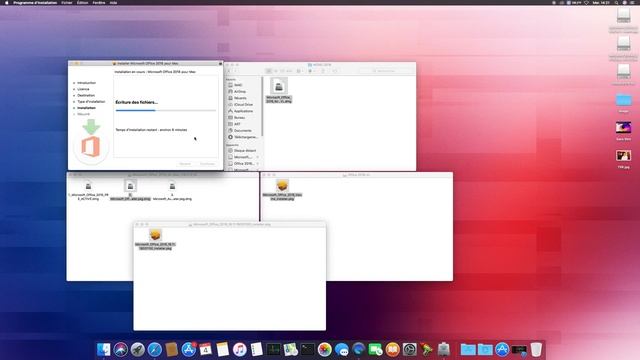Open Spotlight search in menu bar

click(616, 2)
